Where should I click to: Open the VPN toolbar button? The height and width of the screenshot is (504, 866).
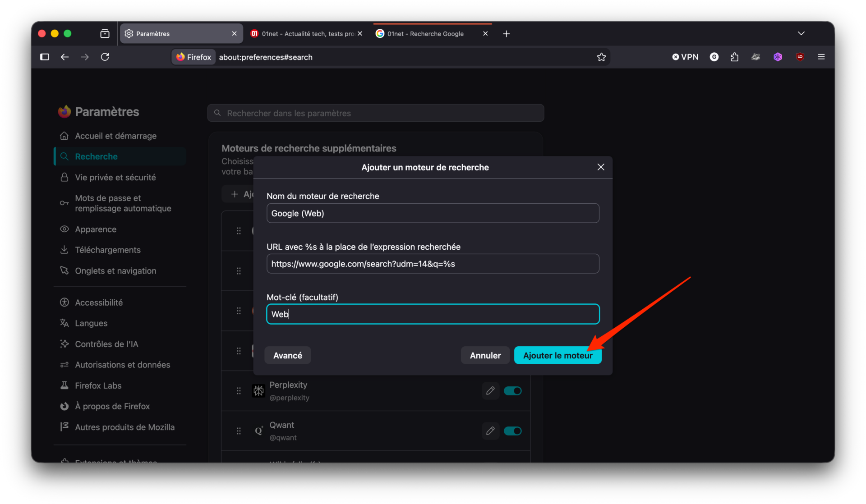coord(685,57)
